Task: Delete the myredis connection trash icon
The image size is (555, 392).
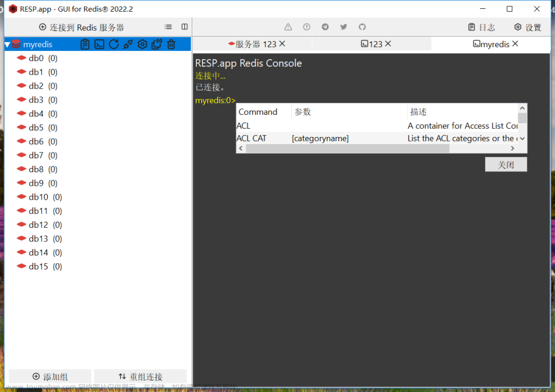Action: point(171,44)
